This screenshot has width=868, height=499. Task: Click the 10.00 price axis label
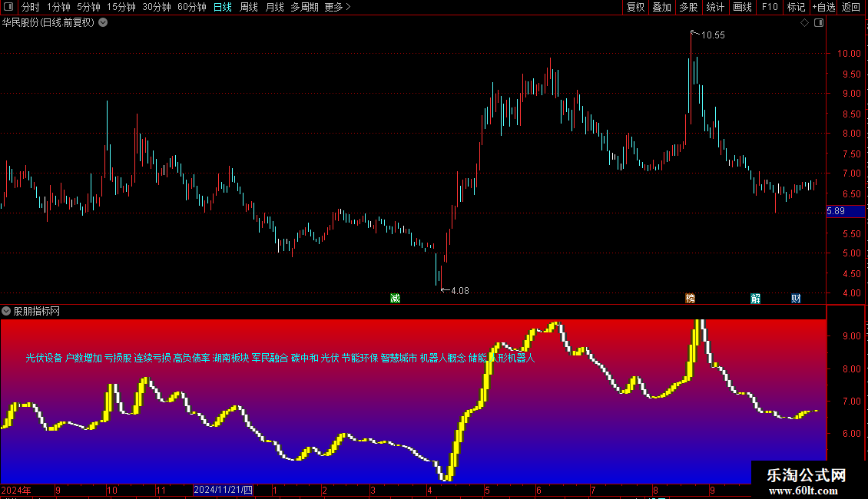[849, 54]
